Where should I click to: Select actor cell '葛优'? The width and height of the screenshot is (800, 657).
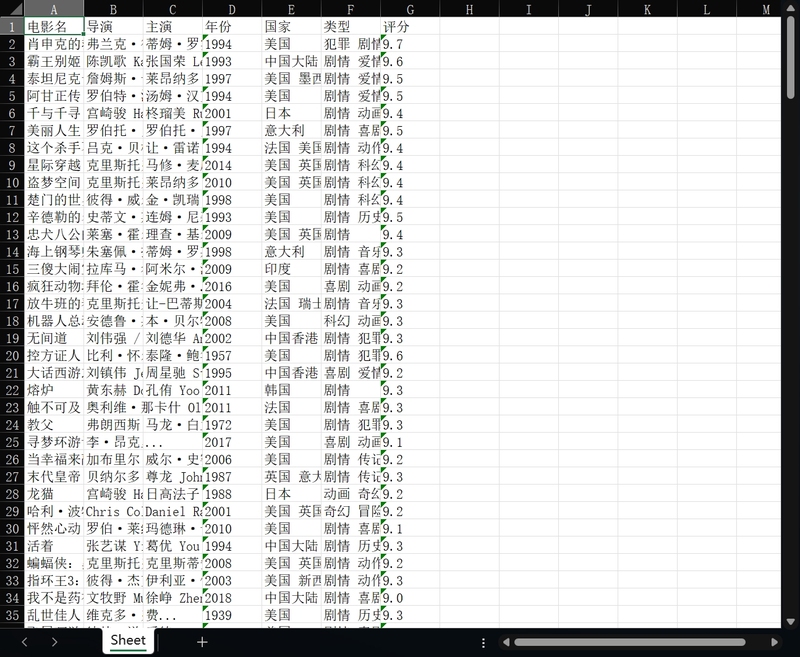[x=172, y=545]
